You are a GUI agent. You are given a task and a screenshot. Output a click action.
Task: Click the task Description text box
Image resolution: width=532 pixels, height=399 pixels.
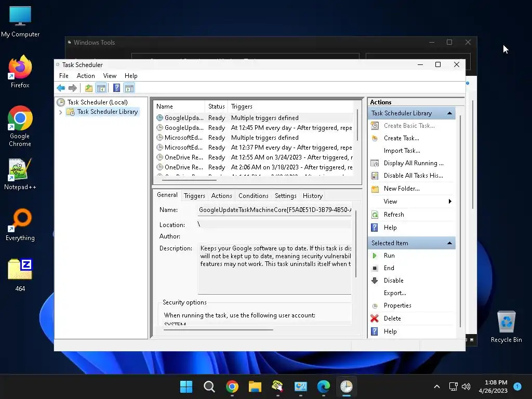pyautogui.click(x=275, y=269)
